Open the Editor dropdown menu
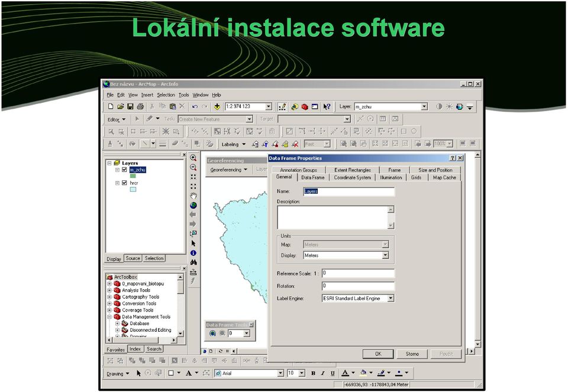Screen dimensions: 568x392 point(117,119)
